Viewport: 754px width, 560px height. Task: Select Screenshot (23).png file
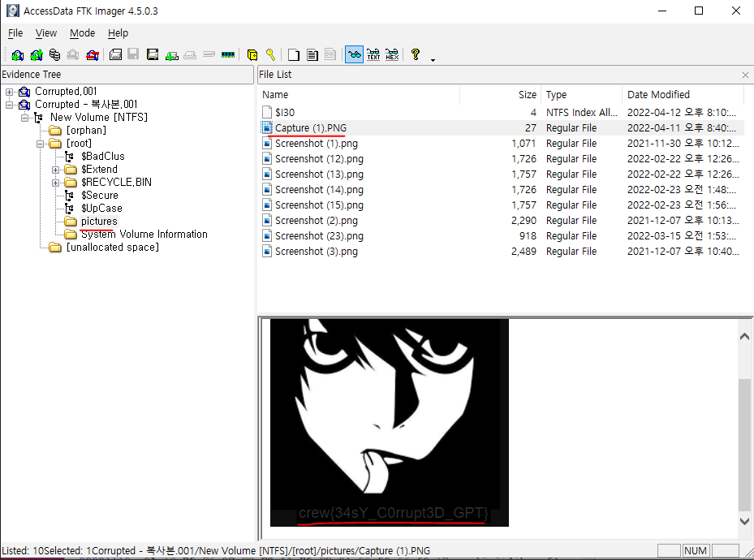tap(500, 235)
